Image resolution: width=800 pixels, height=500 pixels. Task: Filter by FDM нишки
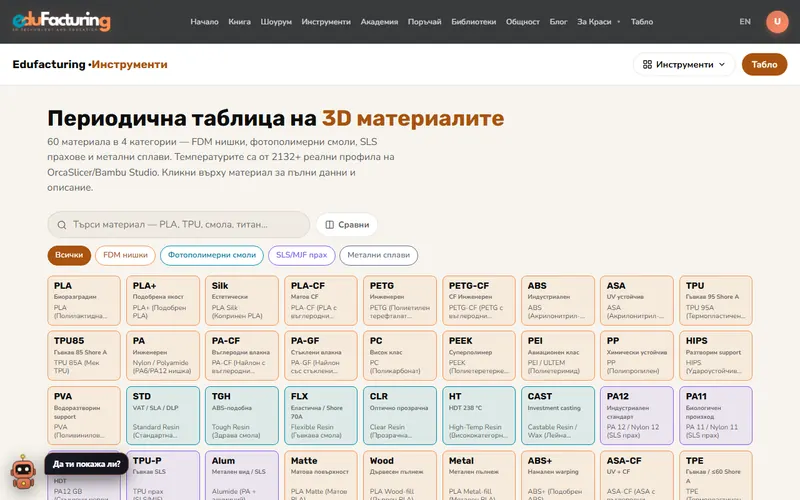(x=126, y=255)
